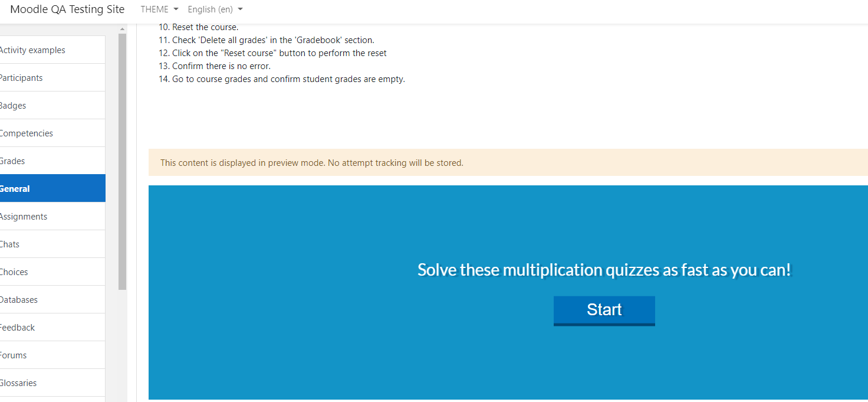The width and height of the screenshot is (868, 402).
Task: Open Databases section link
Action: point(52,300)
